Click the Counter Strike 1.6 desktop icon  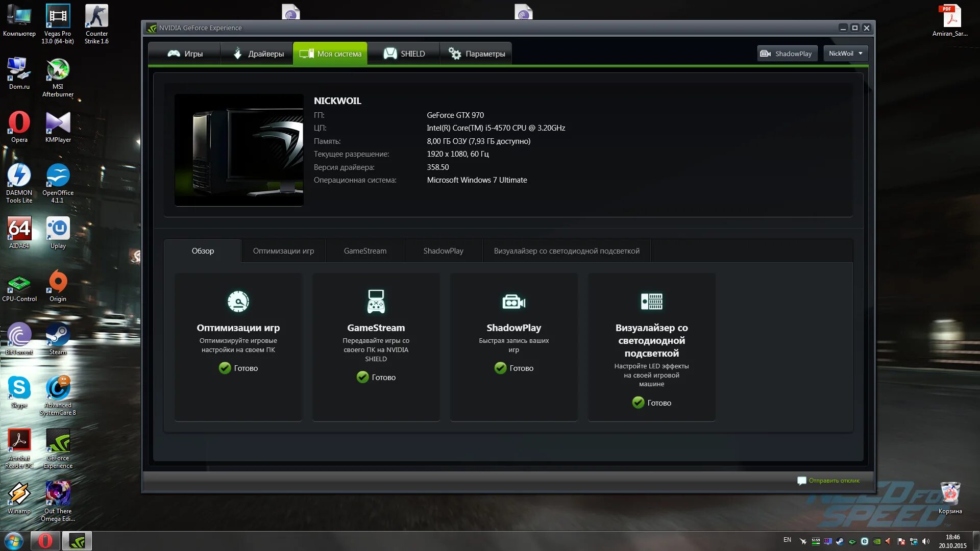click(96, 24)
